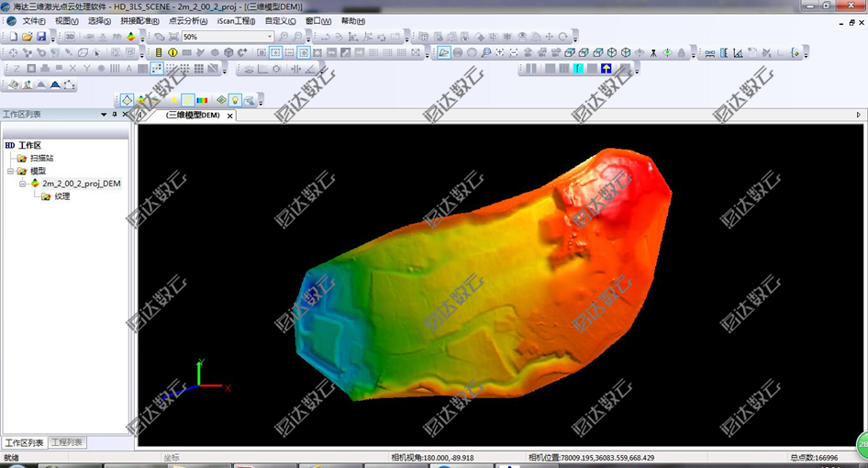The height and width of the screenshot is (468, 868).
Task: Open the 50% zoom level dropdown
Action: click(270, 37)
